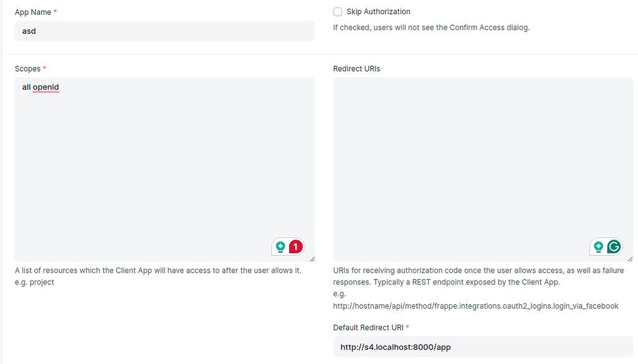Image resolution: width=638 pixels, height=364 pixels.
Task: Open the lightbulb icon in Redirect URIs box
Action: pyautogui.click(x=599, y=246)
